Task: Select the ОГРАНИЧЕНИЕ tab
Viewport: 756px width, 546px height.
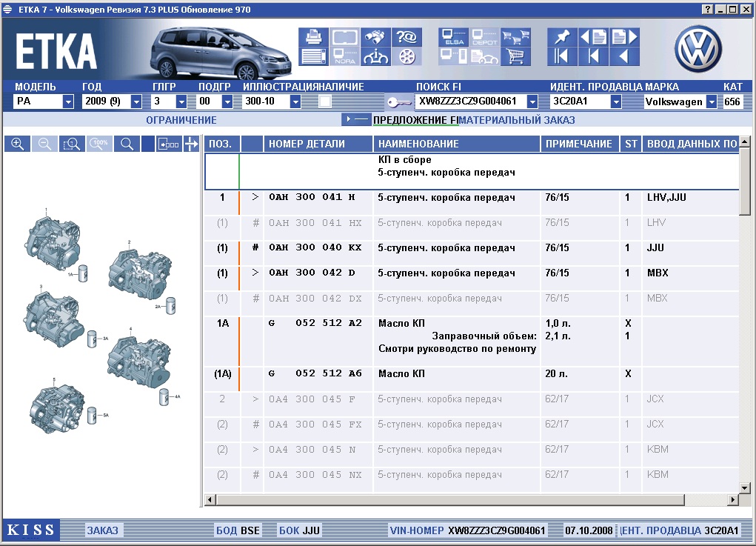Action: click(x=181, y=120)
